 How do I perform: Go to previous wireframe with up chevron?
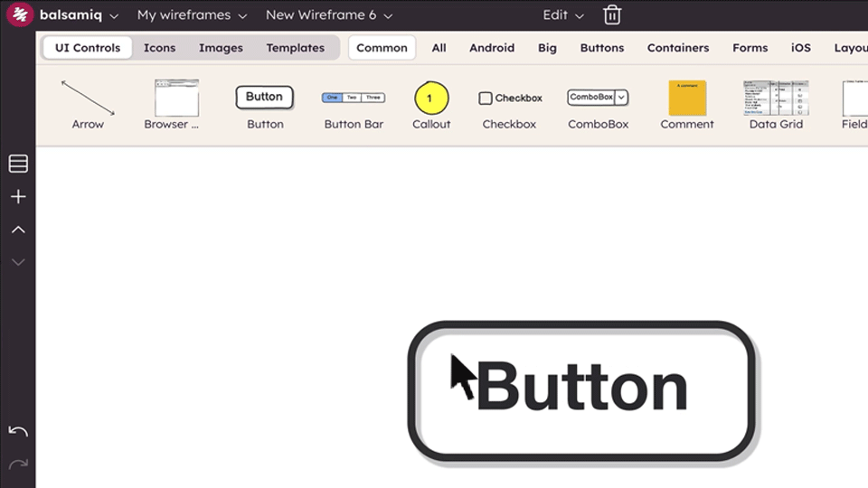coord(18,229)
